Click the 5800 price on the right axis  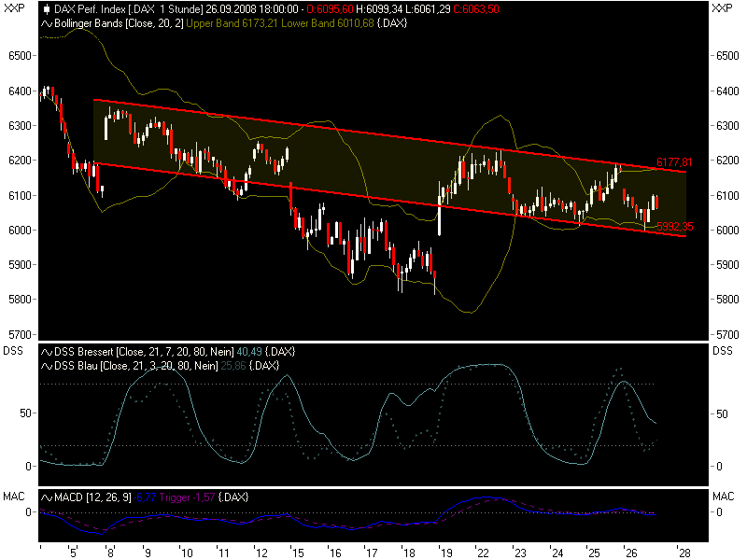click(728, 300)
